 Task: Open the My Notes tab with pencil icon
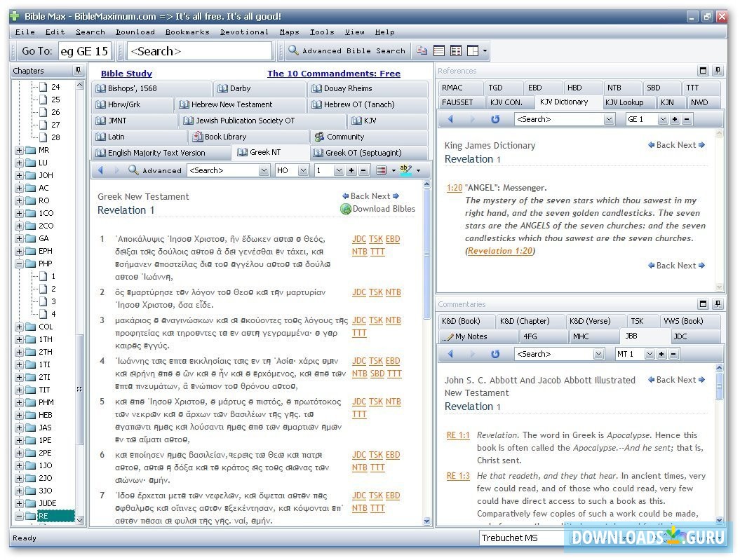[x=478, y=336]
